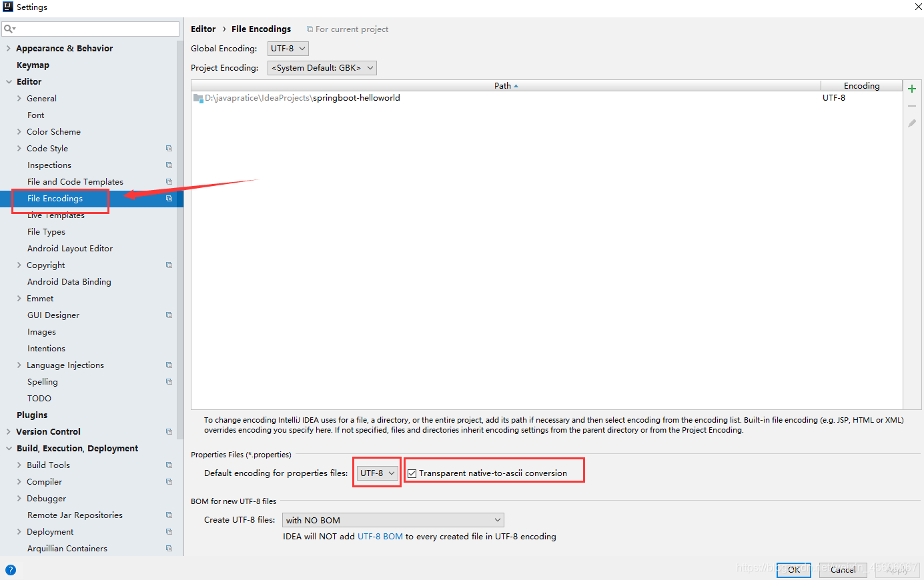This screenshot has height=580, width=924.
Task: Click project-level icon beside Version Control
Action: click(x=169, y=432)
